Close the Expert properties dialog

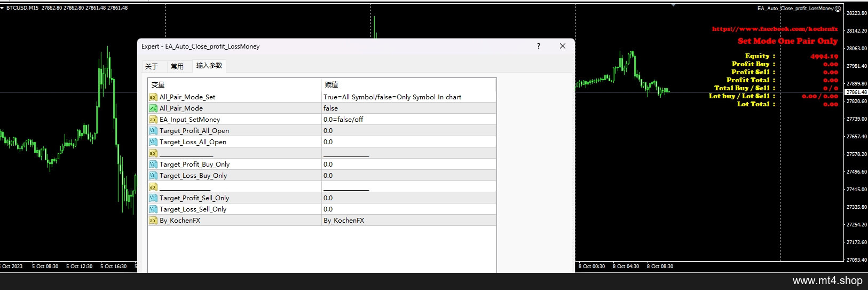click(x=562, y=46)
